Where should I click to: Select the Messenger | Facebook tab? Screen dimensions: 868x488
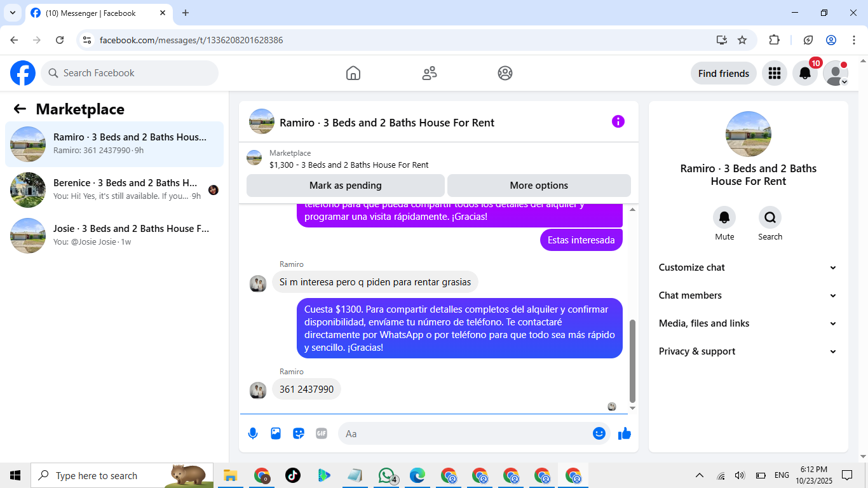tap(98, 13)
